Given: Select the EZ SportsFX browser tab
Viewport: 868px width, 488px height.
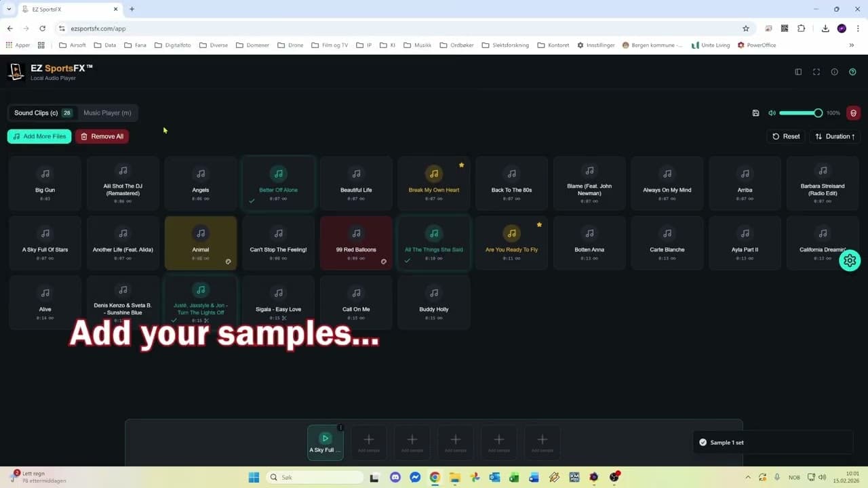Looking at the screenshot, I should coord(61,10).
